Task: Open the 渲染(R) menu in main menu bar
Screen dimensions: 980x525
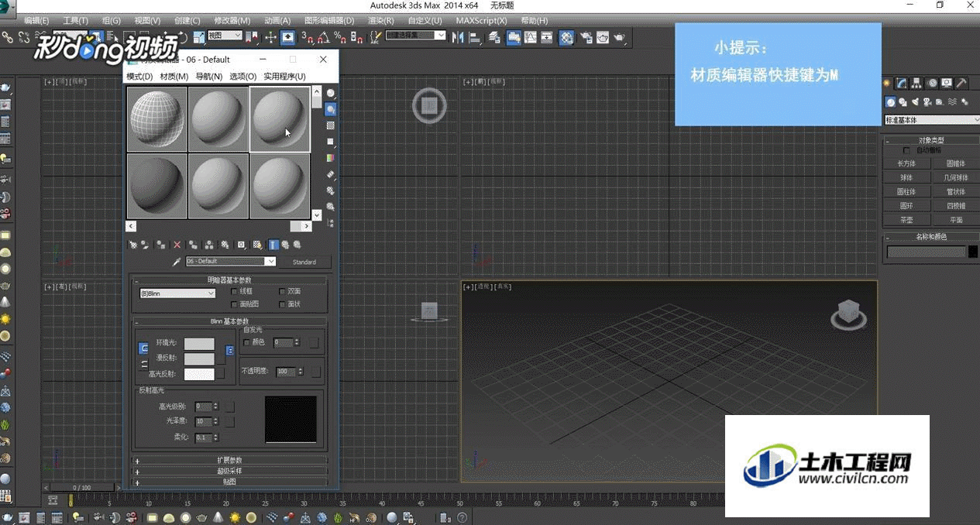Action: click(x=381, y=21)
